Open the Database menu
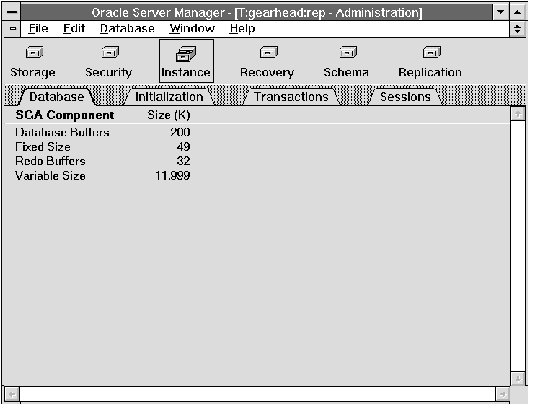This screenshot has width=536, height=407. [127, 29]
